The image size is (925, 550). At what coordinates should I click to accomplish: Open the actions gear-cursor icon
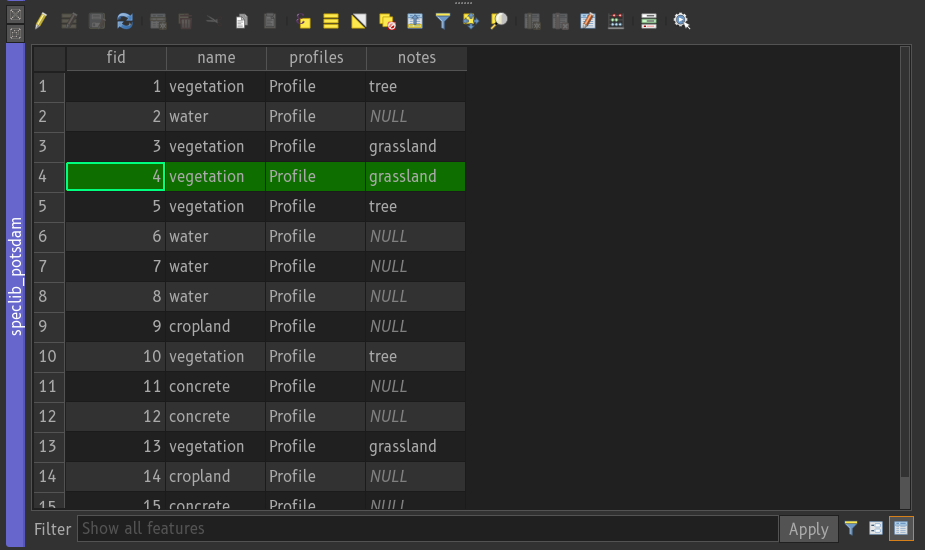coord(682,21)
